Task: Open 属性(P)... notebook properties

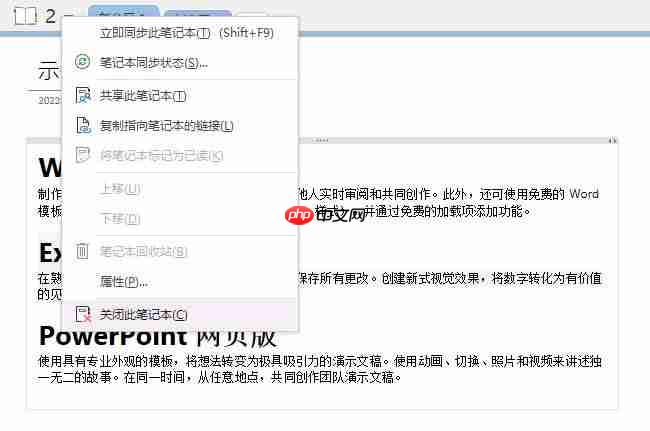Action: [x=180, y=282]
